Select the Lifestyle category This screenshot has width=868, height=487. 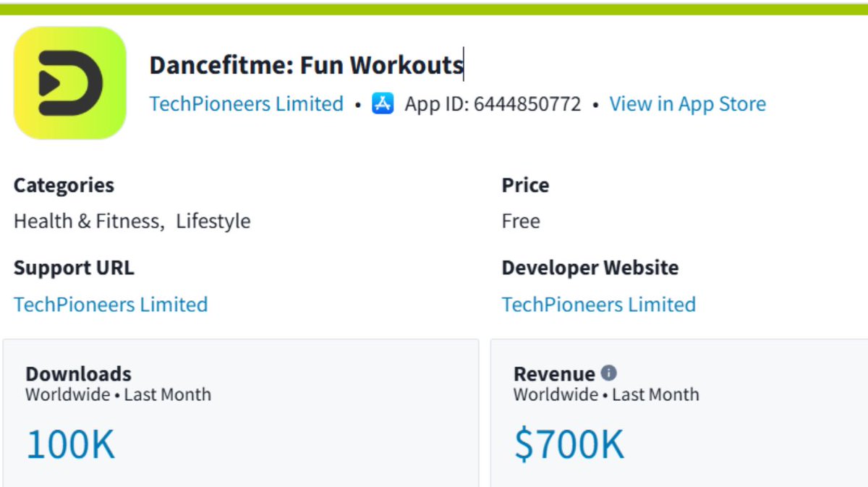[x=213, y=221]
